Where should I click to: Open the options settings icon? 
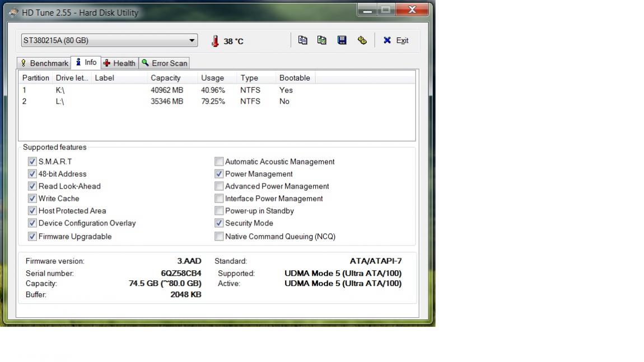(x=362, y=40)
